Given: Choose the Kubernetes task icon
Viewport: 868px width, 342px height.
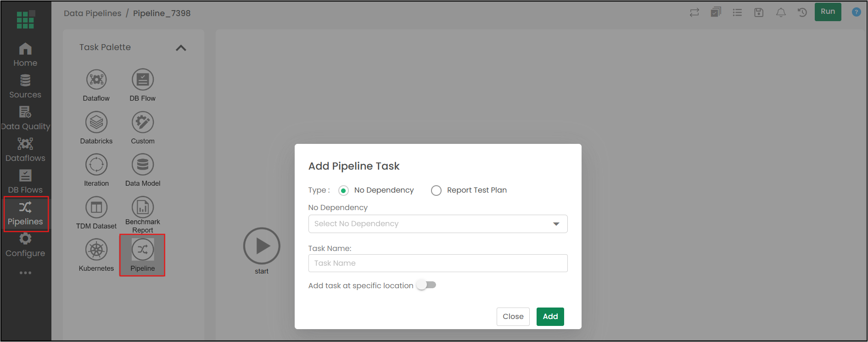Looking at the screenshot, I should tap(96, 250).
